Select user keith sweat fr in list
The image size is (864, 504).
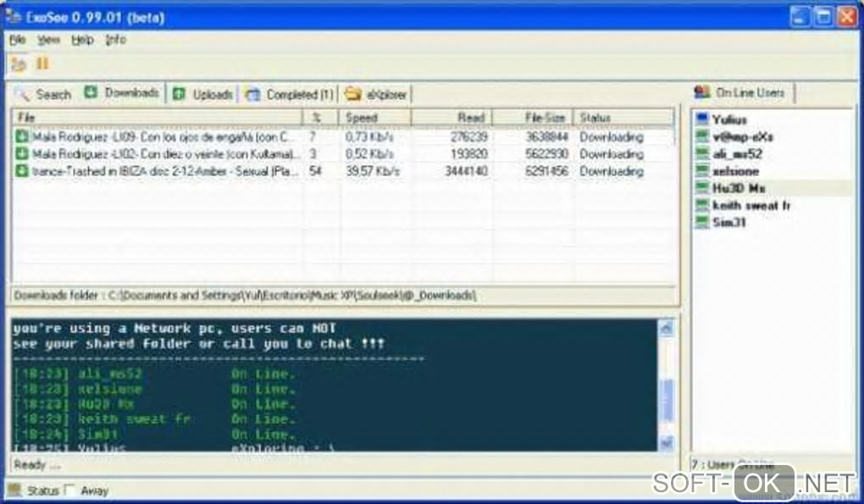(x=751, y=205)
